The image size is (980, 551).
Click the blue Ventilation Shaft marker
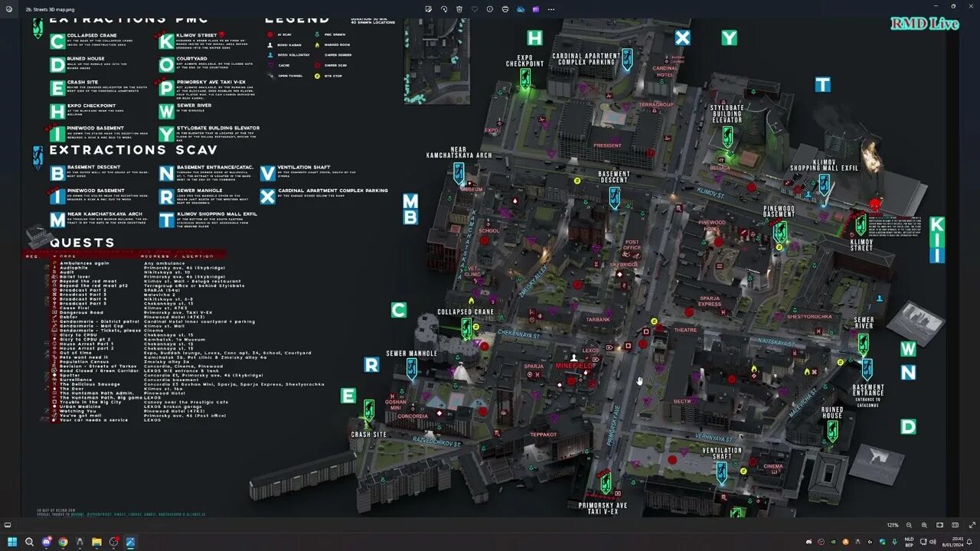[721, 472]
